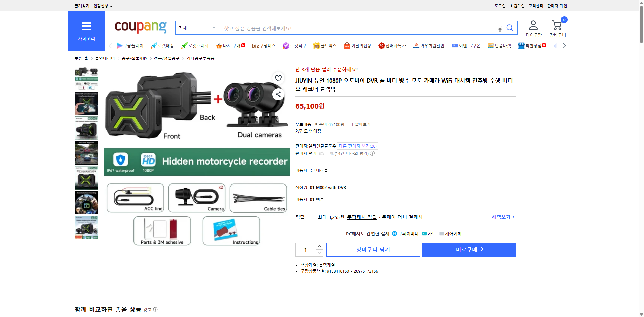The image size is (644, 317).
Task: Click the 바로구매 purchase button
Action: point(469,249)
